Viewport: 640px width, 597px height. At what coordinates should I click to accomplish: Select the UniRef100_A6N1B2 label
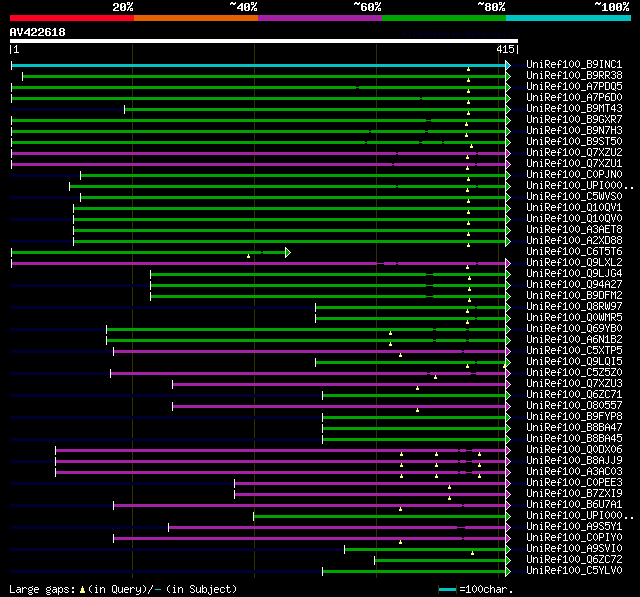pyautogui.click(x=574, y=340)
